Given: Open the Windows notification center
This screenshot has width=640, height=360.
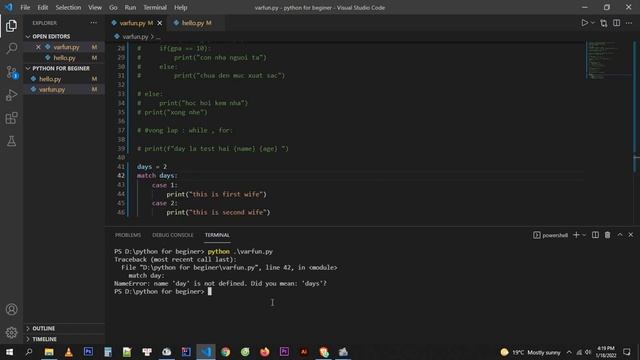Looking at the screenshot, I should point(627,352).
